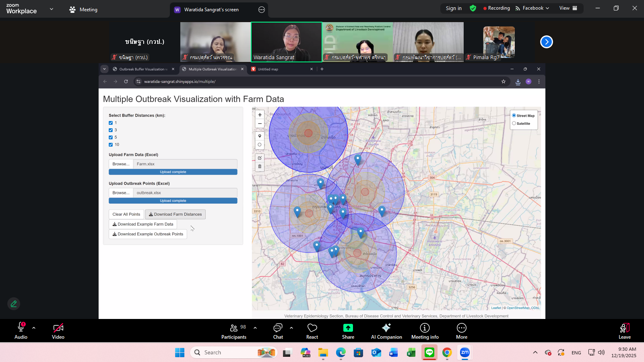Uncheck the 10 km buffer distance checkbox
This screenshot has height=362, width=644.
[x=111, y=145]
